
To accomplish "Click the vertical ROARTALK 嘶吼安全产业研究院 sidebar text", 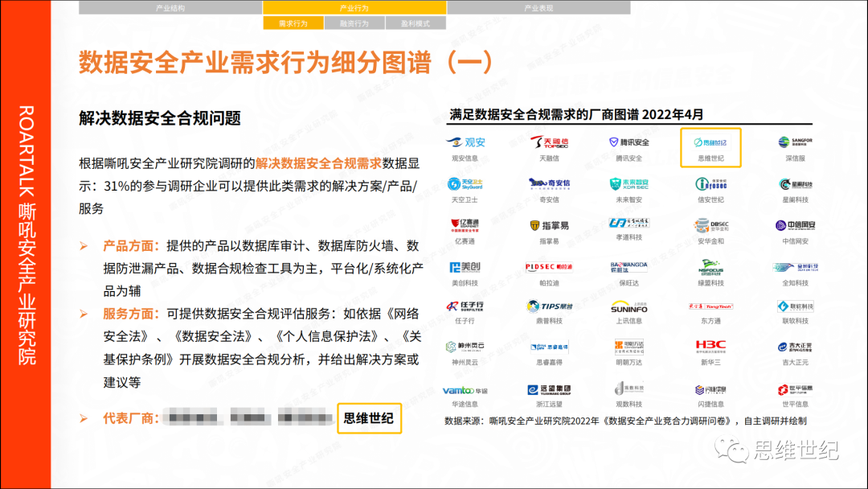I will point(27,235).
